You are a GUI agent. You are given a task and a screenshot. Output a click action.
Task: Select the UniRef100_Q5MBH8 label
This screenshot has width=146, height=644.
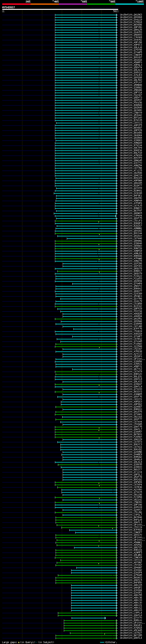(131, 85)
